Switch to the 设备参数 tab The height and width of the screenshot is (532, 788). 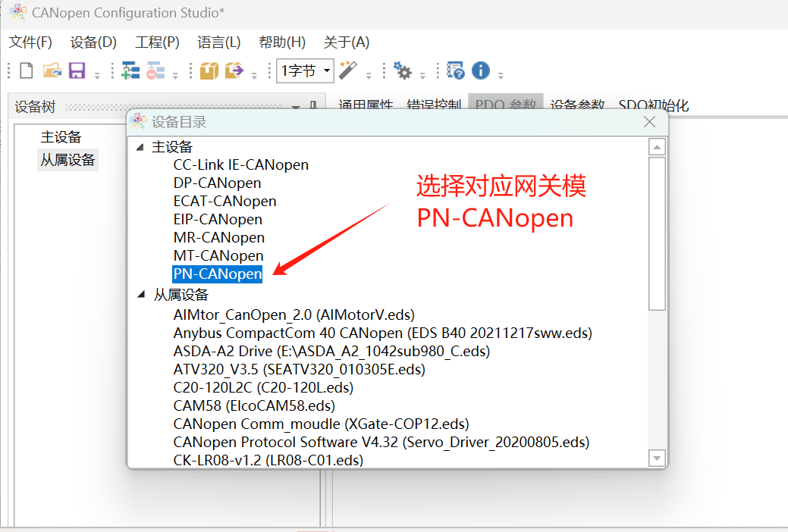point(577,105)
